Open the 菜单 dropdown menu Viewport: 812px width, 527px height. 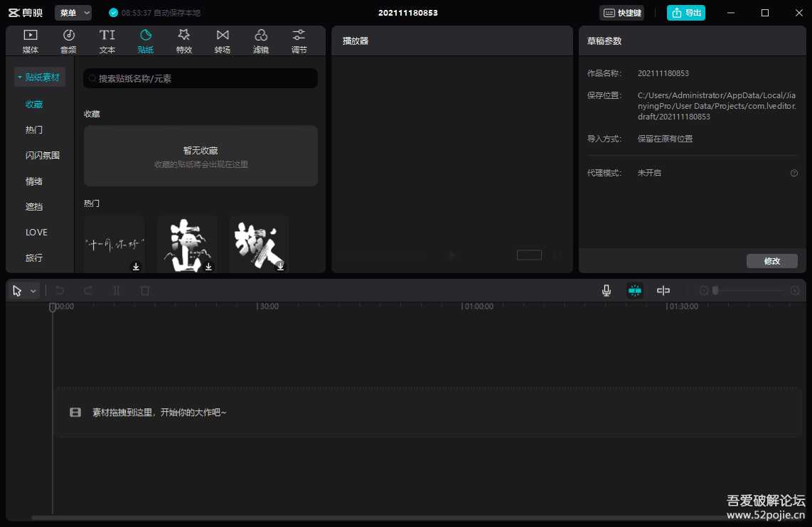click(72, 12)
